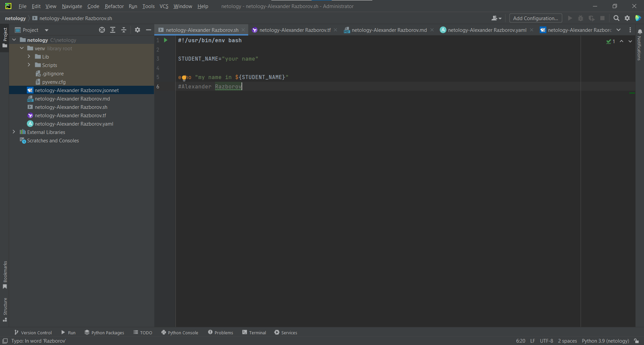Click the Add Configuration button
Image resolution: width=644 pixels, height=345 pixels.
coord(535,18)
